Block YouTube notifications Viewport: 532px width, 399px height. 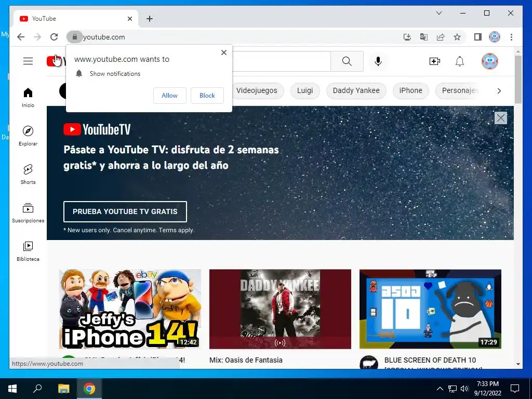point(207,96)
